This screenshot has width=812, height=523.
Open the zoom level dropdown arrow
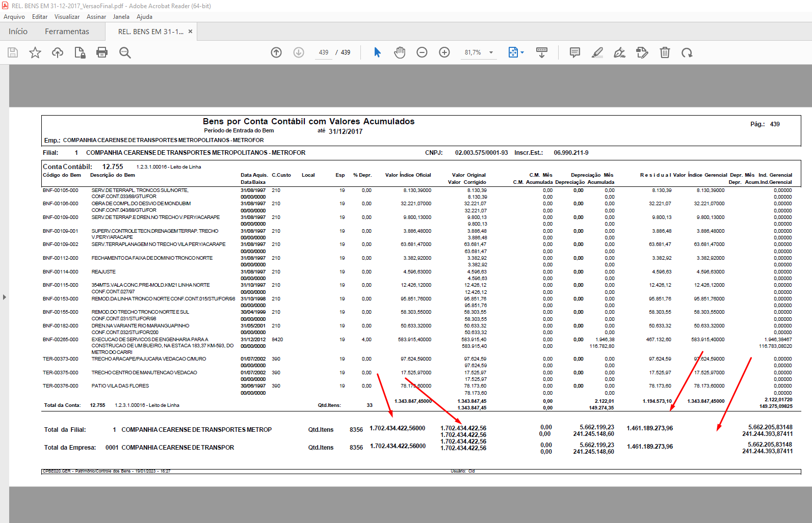pos(491,52)
